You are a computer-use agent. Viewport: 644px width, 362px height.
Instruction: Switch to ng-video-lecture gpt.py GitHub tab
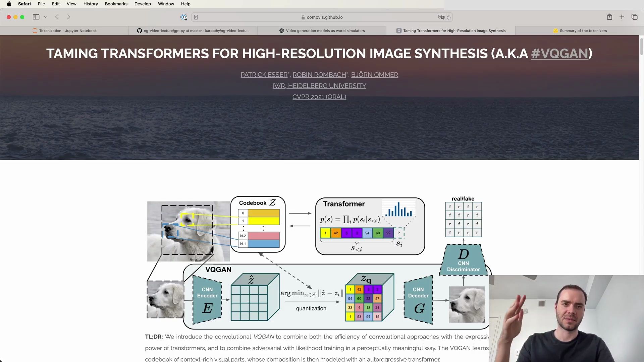[x=193, y=31]
